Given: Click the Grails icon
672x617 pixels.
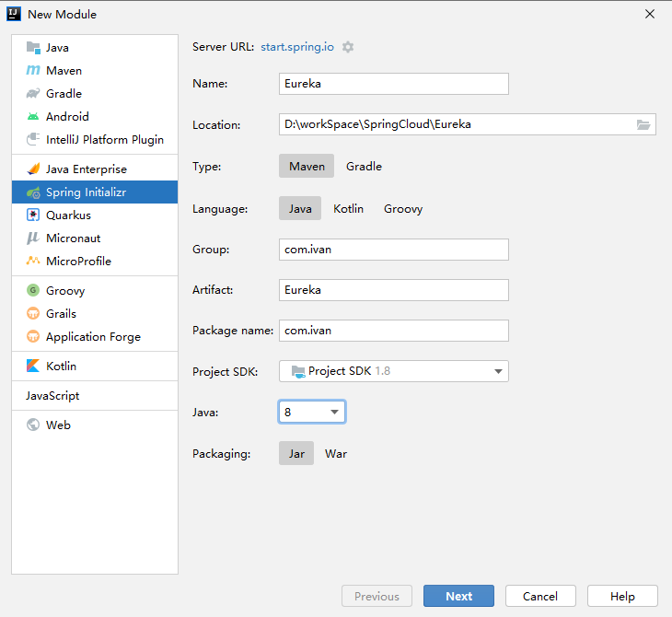Looking at the screenshot, I should point(33,313).
